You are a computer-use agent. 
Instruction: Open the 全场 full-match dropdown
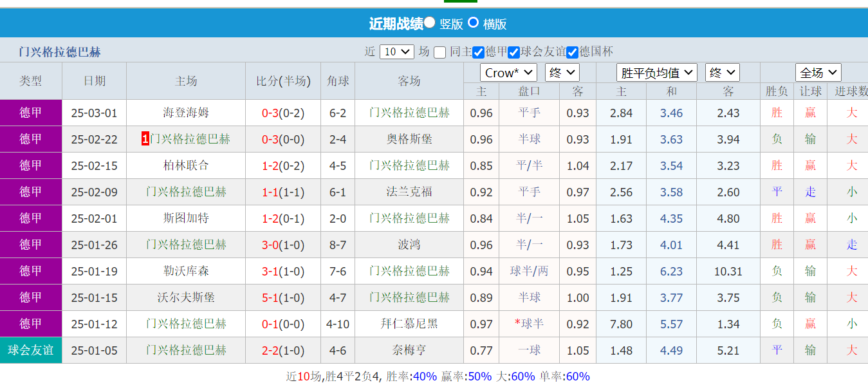click(x=818, y=73)
